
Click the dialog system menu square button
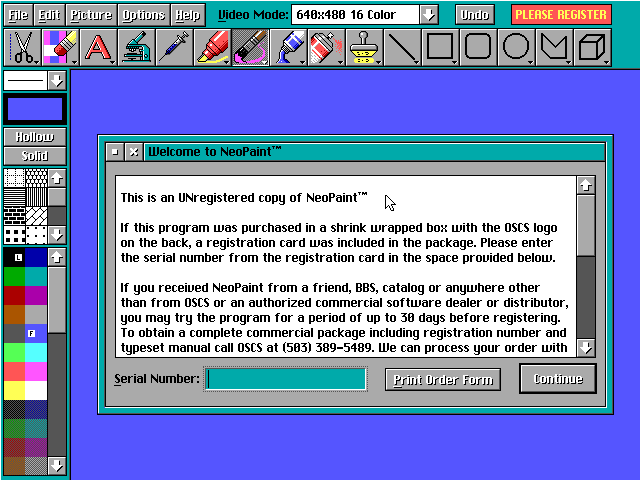pyautogui.click(x=115, y=152)
